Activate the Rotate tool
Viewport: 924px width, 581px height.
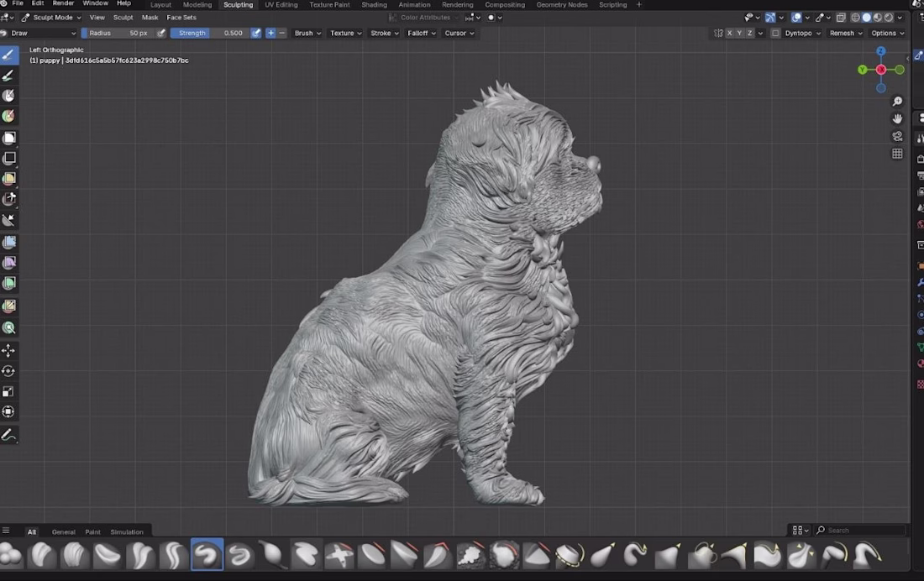click(9, 371)
